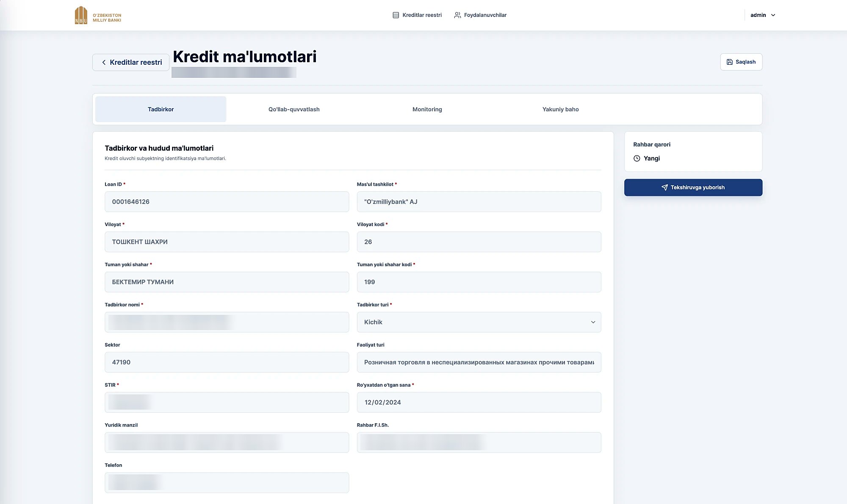
Task: Focus the Faoliyat turi field
Action: [479, 362]
